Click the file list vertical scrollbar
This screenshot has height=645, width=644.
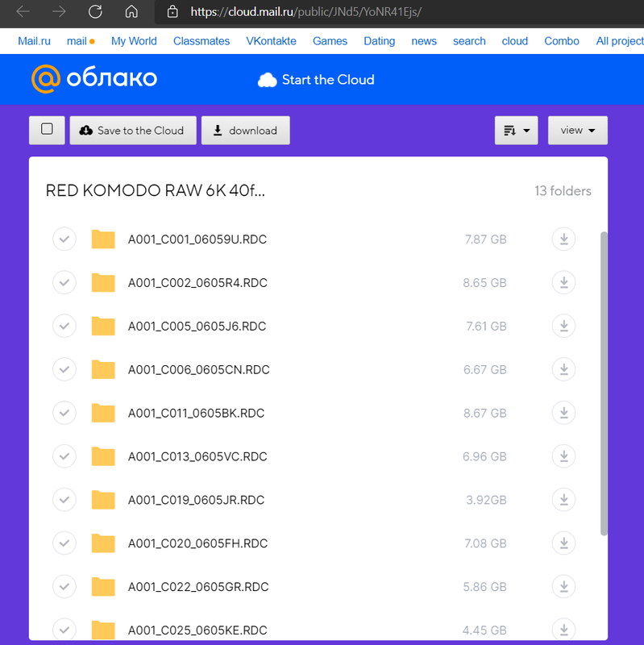pyautogui.click(x=604, y=384)
